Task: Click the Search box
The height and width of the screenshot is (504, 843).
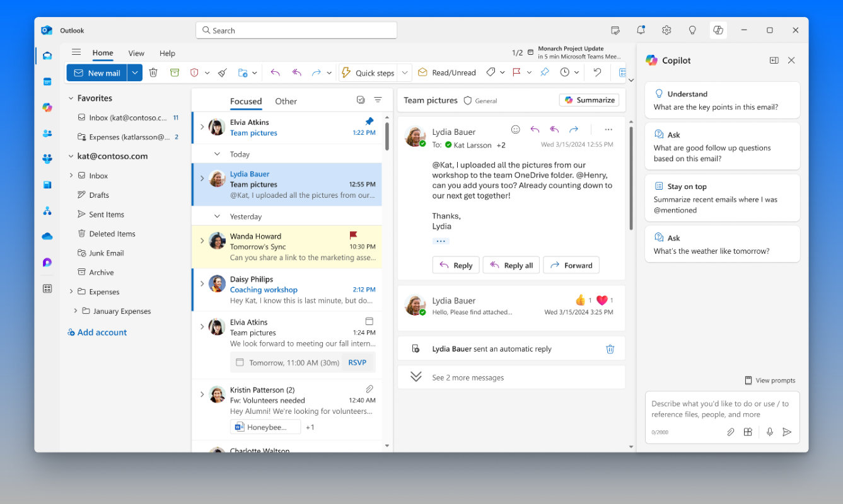Action: 296,30
